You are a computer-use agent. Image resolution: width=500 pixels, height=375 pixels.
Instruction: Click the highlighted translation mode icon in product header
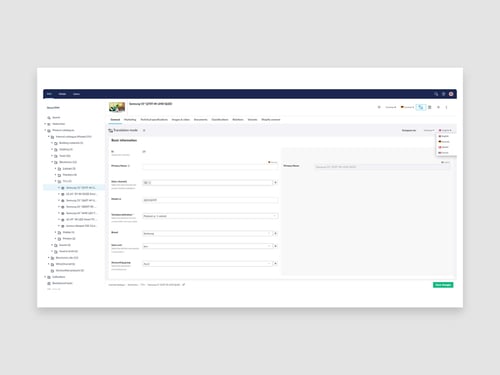click(421, 107)
